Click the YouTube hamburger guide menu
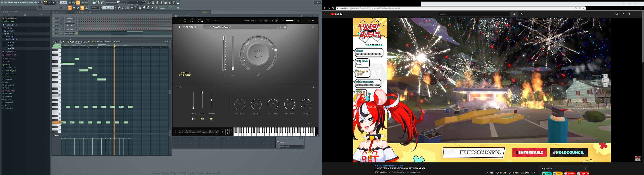 coord(327,14)
